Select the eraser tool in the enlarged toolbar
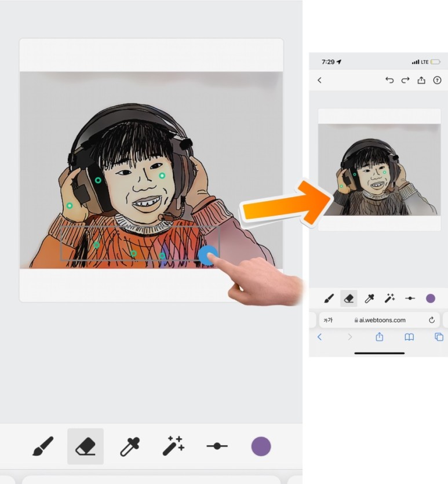 (85, 446)
